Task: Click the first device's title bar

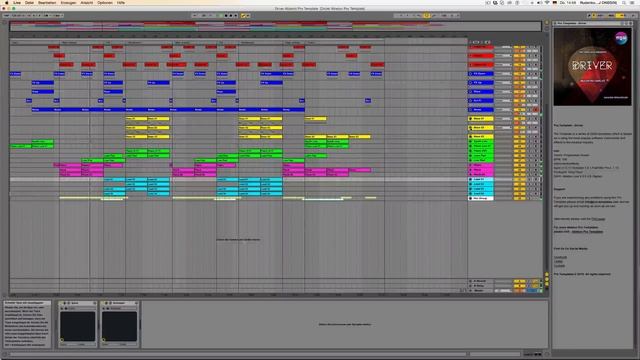Action: pyautogui.click(x=78, y=303)
